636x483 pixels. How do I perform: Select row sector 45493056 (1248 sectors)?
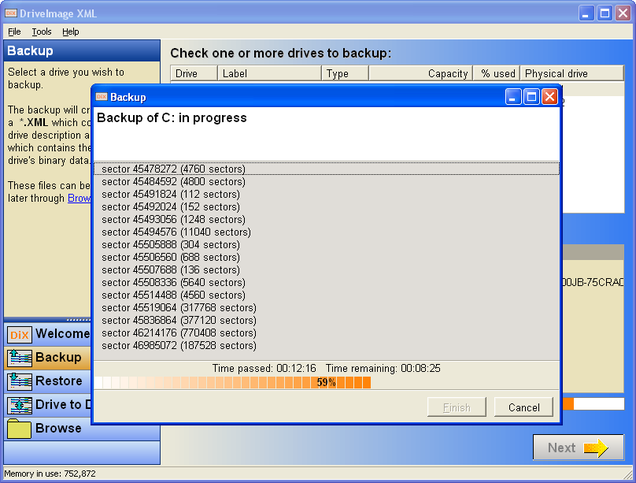tap(327, 219)
